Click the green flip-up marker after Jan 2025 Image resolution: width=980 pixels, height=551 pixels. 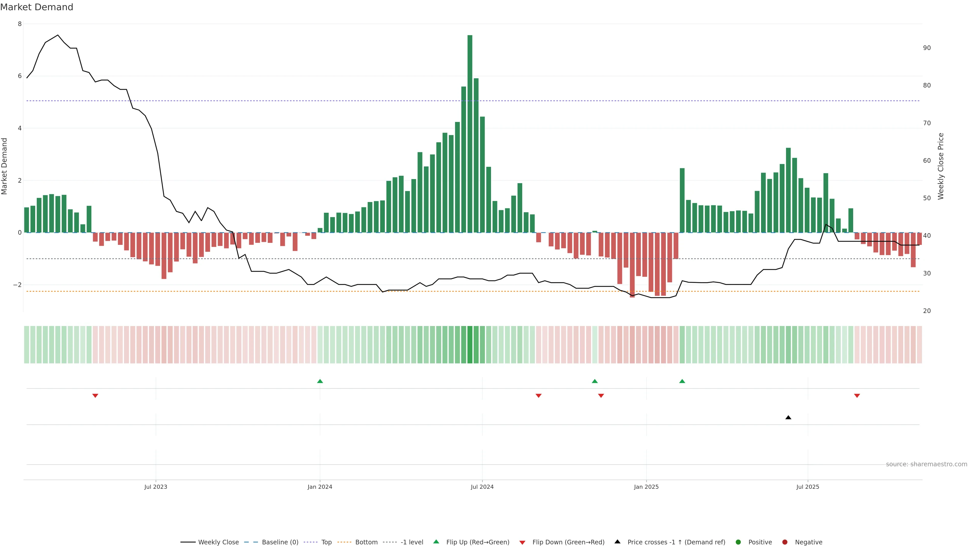tap(682, 381)
